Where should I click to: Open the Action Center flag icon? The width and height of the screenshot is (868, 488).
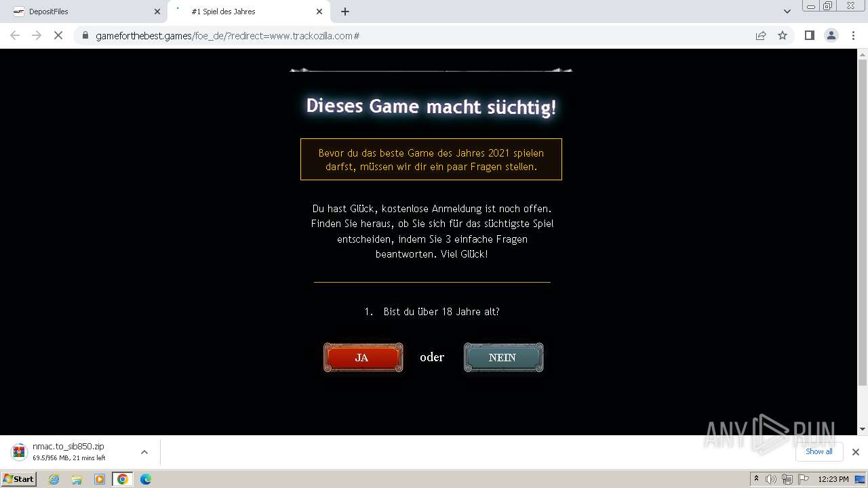click(804, 479)
